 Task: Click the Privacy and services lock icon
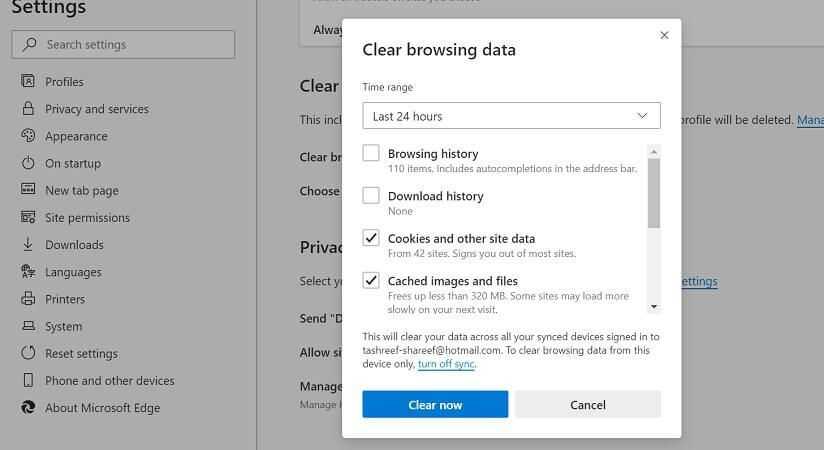pos(27,109)
